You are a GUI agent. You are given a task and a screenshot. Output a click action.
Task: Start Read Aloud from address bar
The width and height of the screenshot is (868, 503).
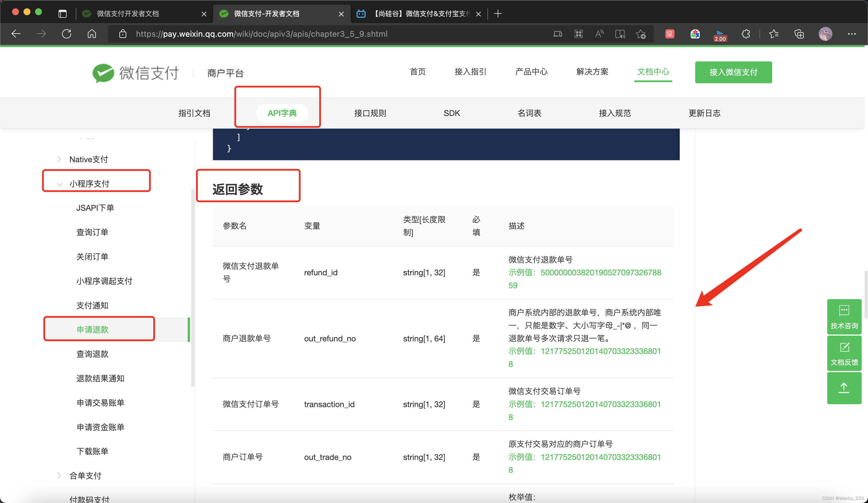[x=599, y=34]
